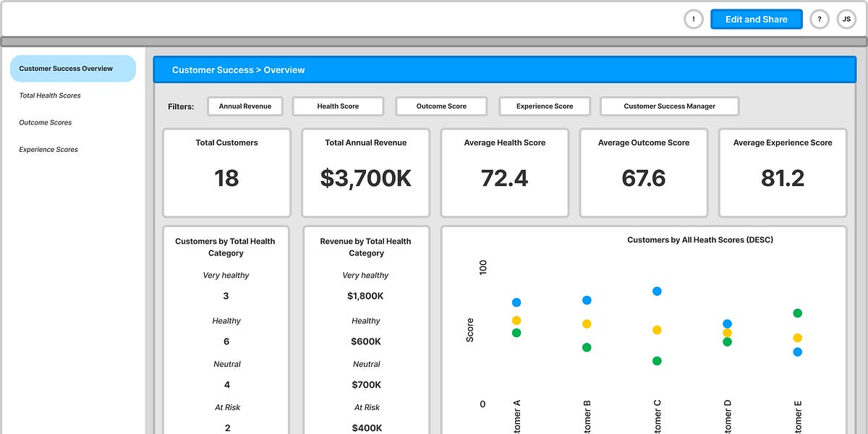Image resolution: width=868 pixels, height=434 pixels.
Task: Select Experience Scores in the sidebar
Action: click(48, 149)
